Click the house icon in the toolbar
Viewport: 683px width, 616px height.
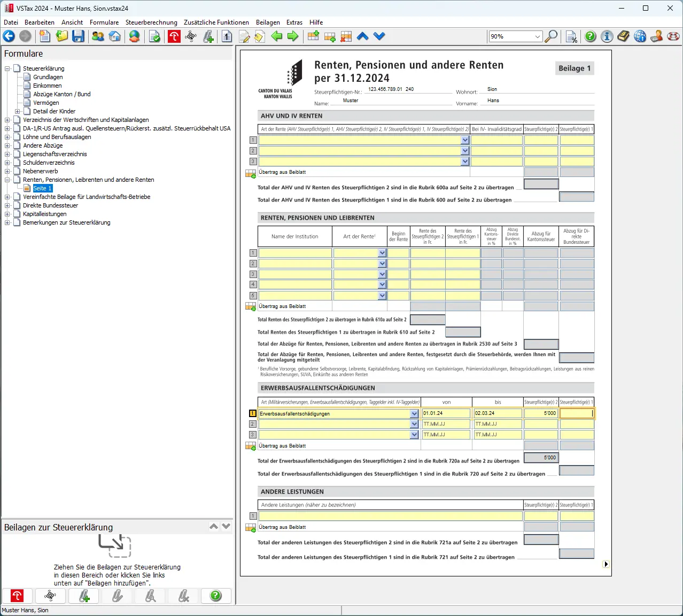pos(114,36)
